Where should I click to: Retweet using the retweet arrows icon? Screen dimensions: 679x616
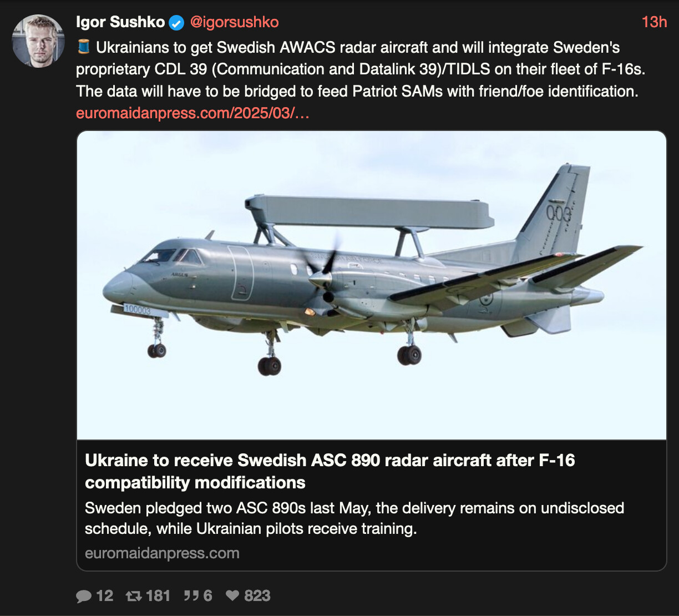click(x=134, y=597)
